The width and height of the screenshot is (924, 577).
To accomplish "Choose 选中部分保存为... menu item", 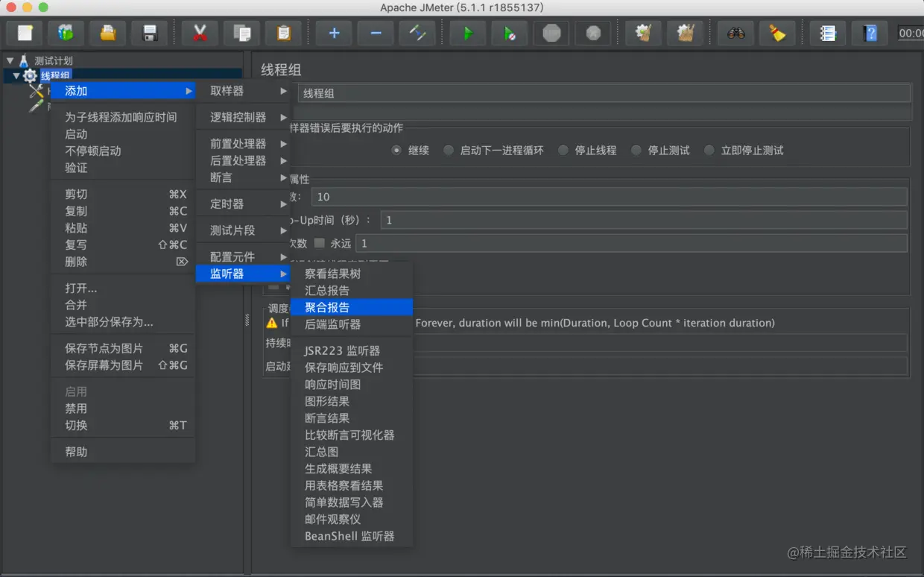I will [x=123, y=322].
